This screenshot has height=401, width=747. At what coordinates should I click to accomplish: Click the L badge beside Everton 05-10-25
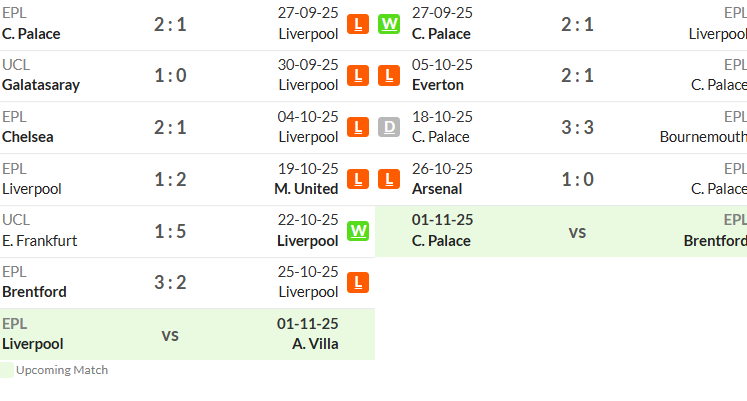[x=389, y=76]
